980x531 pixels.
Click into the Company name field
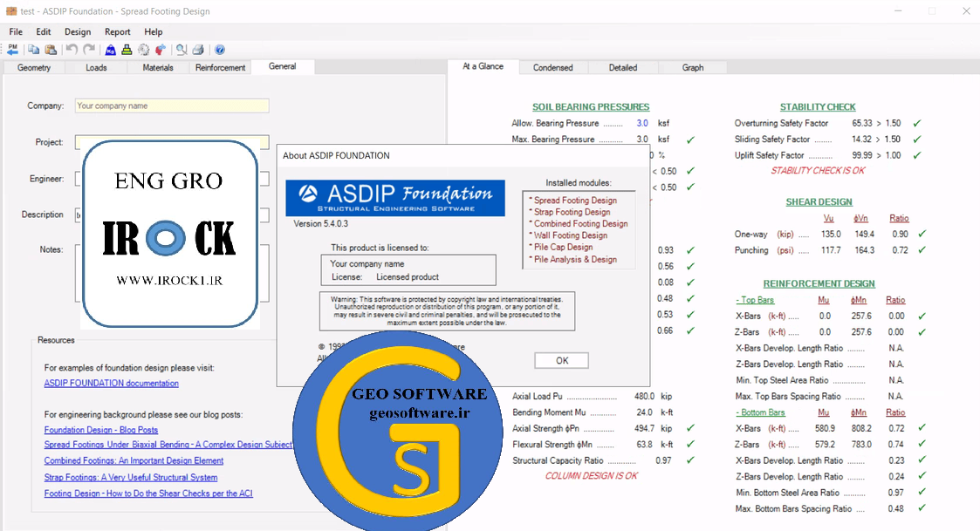(171, 106)
